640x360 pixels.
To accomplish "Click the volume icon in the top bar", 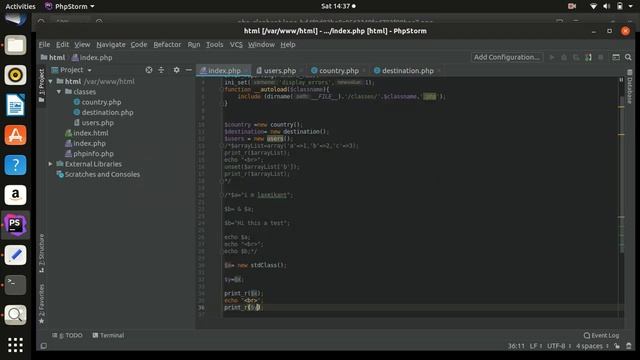I will (x=607, y=6).
